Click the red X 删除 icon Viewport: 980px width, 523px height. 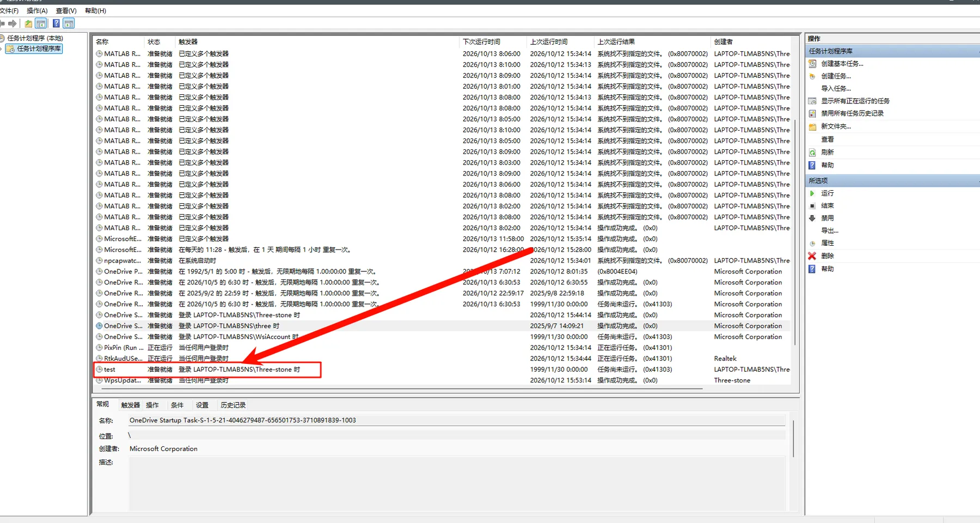(812, 256)
